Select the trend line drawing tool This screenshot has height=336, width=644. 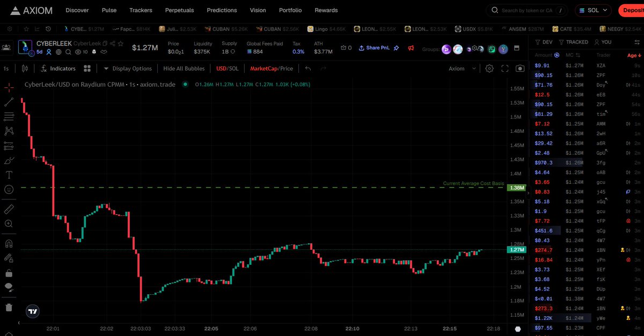9,102
